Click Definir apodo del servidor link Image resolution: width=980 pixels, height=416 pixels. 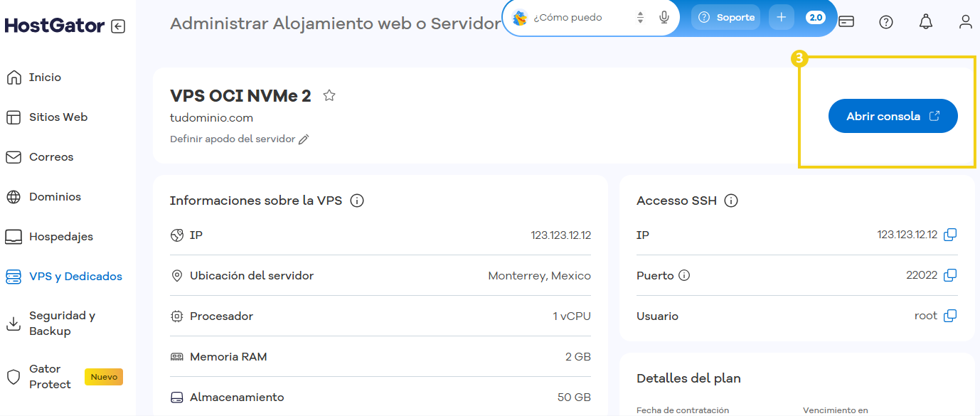233,139
